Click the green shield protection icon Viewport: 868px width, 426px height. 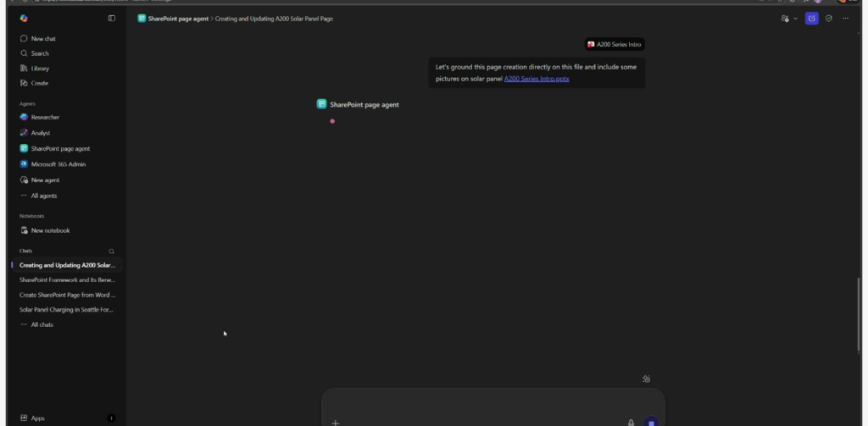(829, 19)
